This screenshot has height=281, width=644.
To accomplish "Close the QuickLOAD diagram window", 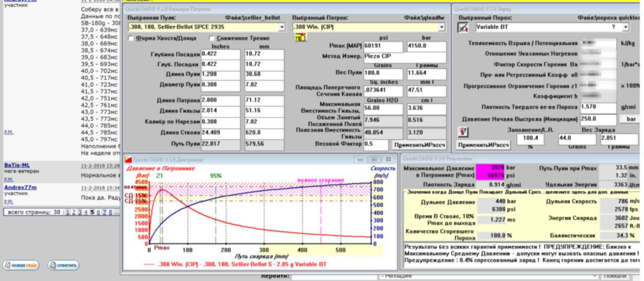I will coord(388,160).
